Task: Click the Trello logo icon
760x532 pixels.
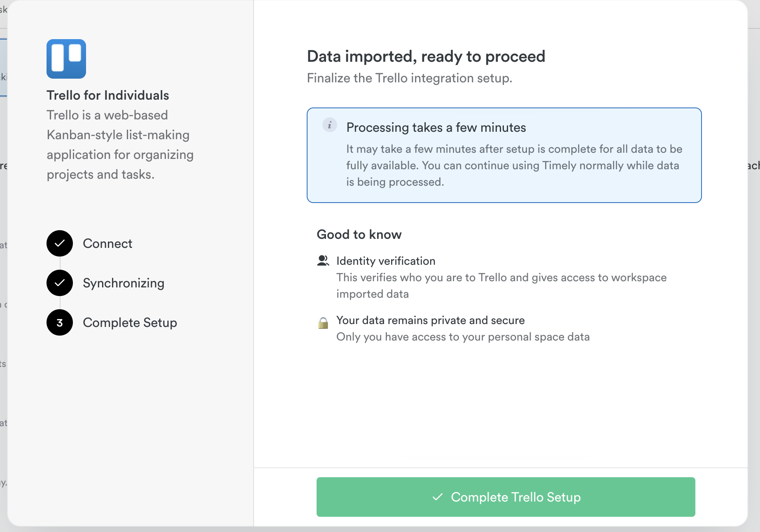Action: 66,59
